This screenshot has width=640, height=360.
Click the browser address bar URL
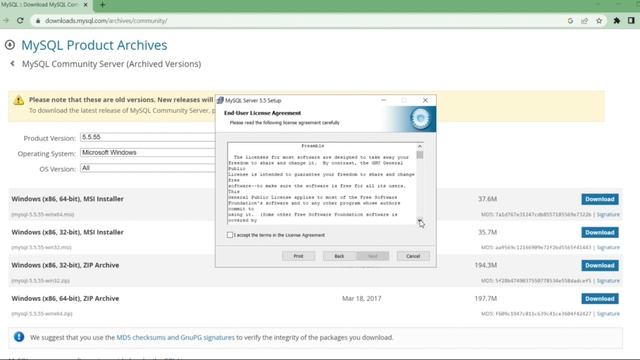106,20
